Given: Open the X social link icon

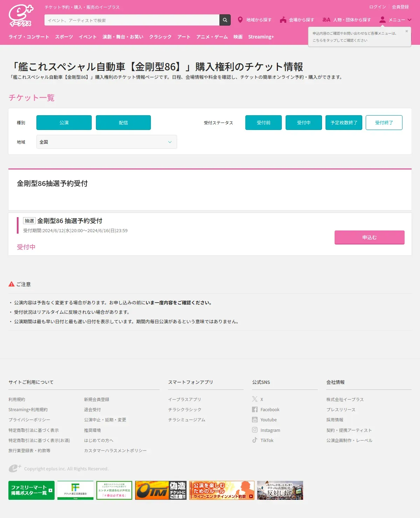Looking at the screenshot, I should [x=255, y=399].
